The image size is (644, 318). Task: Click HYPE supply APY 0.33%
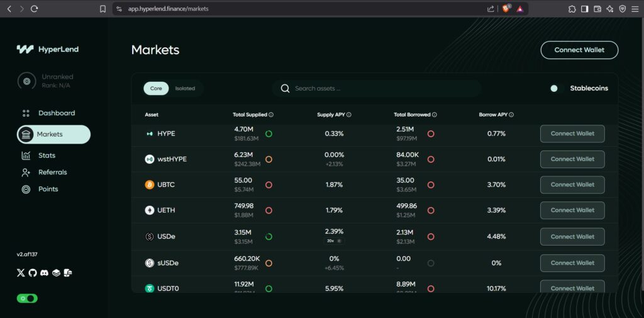pos(334,133)
